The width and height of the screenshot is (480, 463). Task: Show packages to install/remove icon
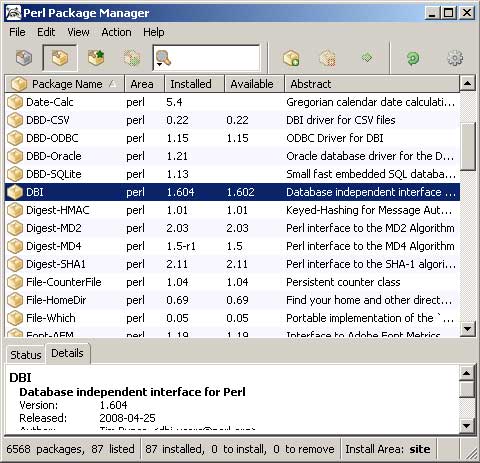(x=132, y=58)
